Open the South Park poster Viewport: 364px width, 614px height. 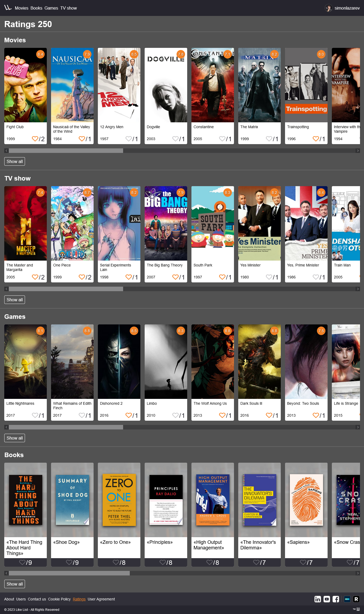[213, 223]
